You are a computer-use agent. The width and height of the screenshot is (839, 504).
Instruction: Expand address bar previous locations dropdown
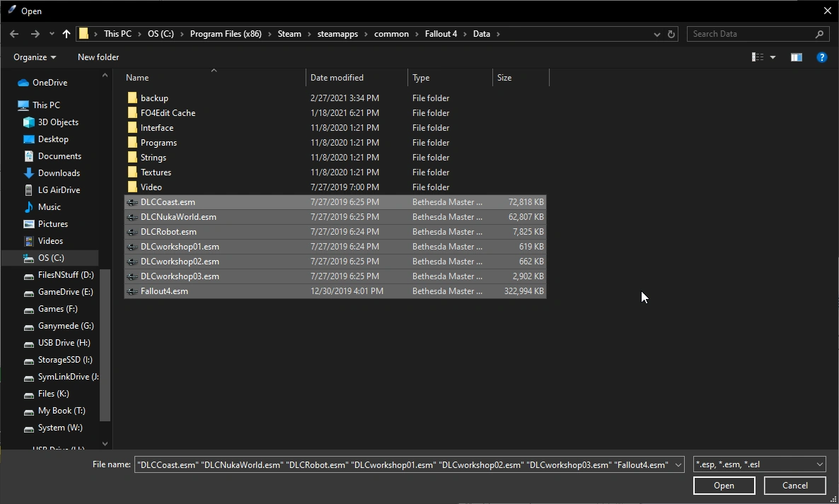coord(656,34)
